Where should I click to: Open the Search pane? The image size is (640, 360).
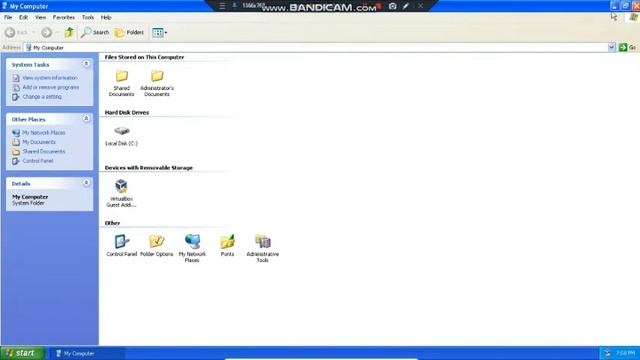point(95,32)
